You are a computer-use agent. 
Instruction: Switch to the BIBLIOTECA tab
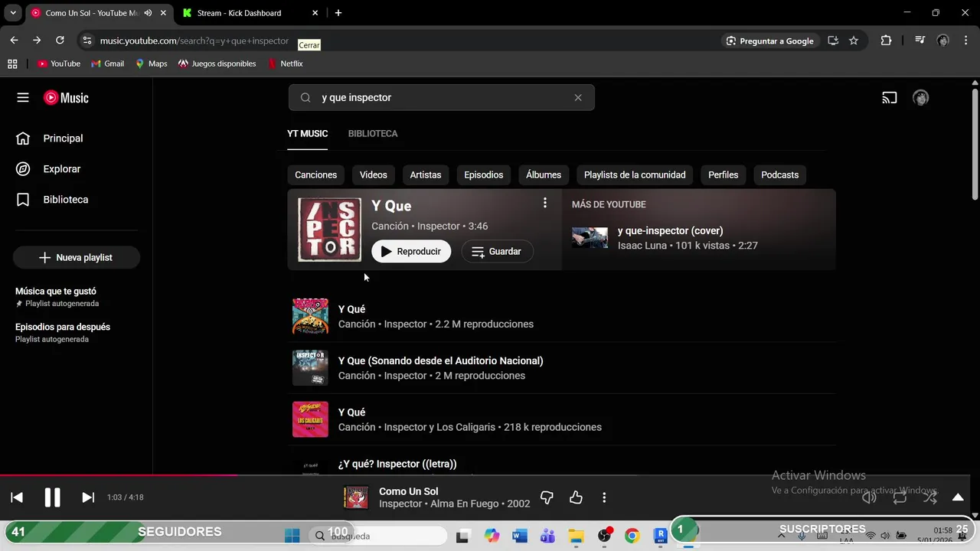373,134
